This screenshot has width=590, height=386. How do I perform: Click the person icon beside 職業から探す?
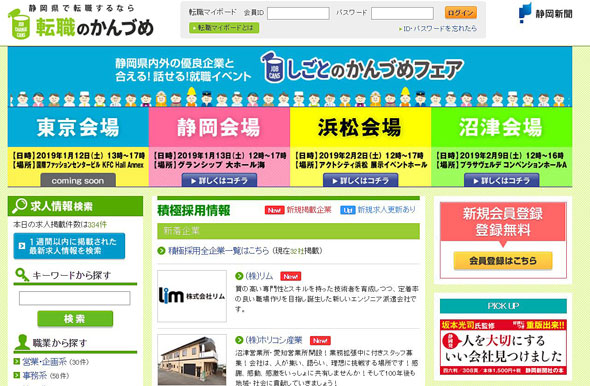[x=22, y=342]
